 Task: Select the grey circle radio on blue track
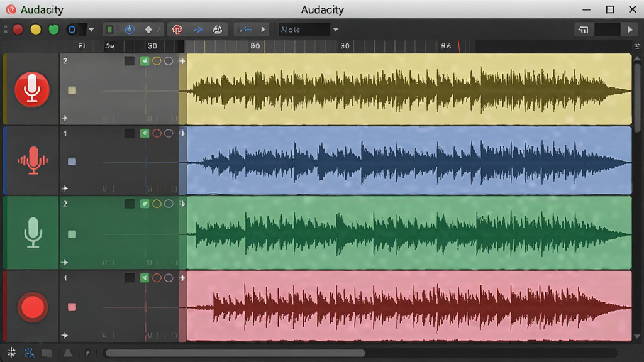tap(169, 133)
